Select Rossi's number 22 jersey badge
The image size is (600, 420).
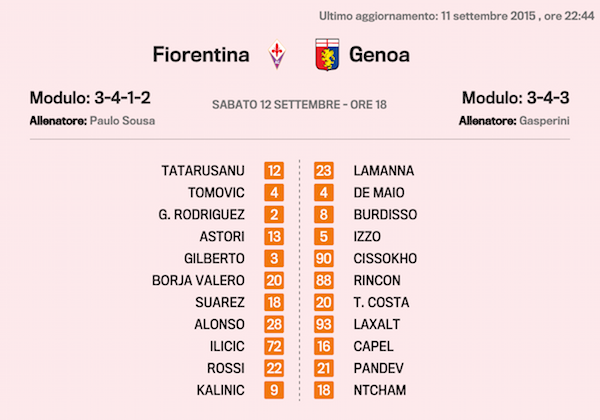(x=274, y=368)
